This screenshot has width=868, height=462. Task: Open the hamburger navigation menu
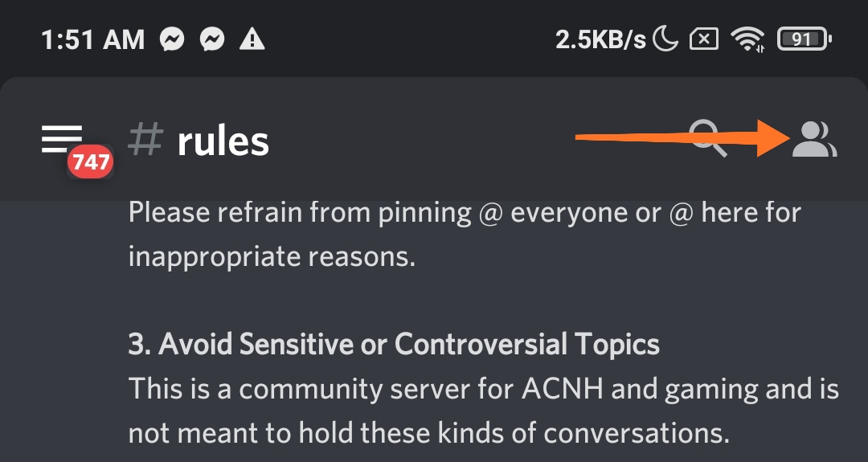pyautogui.click(x=62, y=138)
